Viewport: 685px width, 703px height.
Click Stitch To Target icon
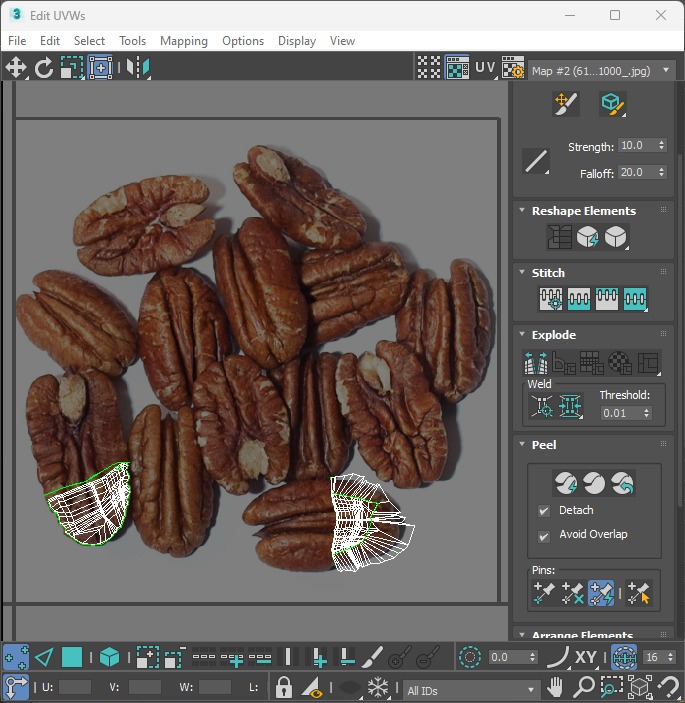click(551, 299)
